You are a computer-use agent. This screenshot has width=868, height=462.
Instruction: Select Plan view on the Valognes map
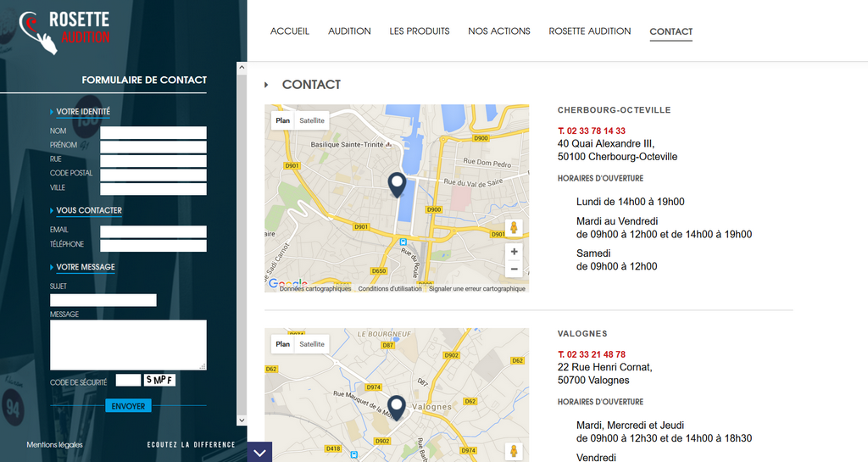click(283, 344)
